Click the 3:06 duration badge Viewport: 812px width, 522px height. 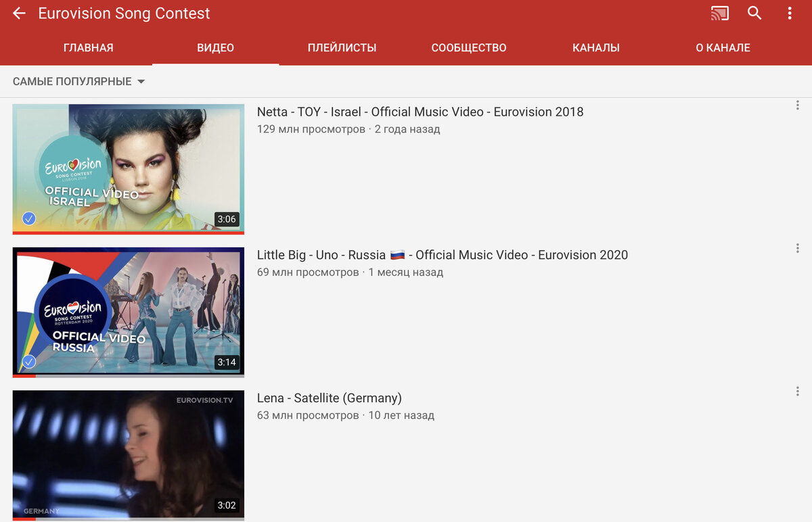point(227,219)
